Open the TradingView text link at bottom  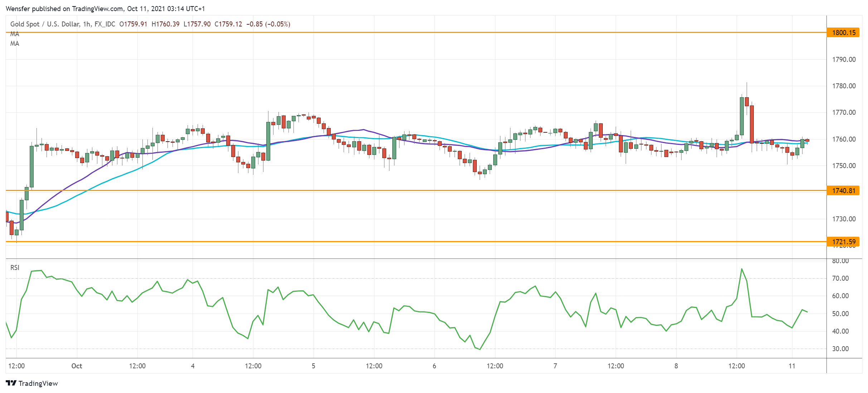click(38, 383)
